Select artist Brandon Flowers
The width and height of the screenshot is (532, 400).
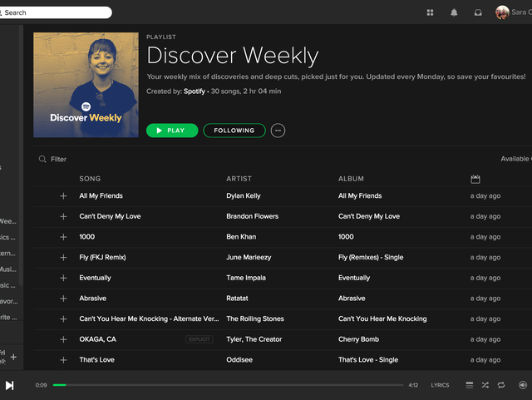tap(253, 216)
